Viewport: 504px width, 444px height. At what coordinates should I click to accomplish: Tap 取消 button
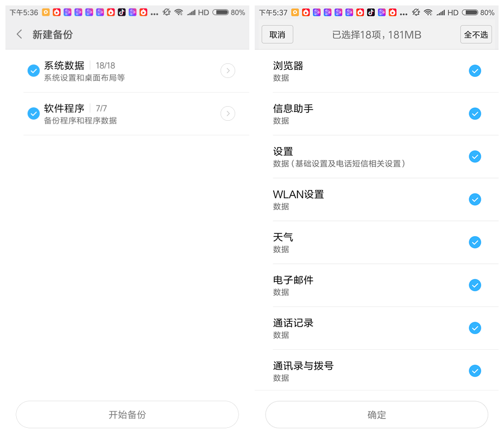tap(277, 34)
